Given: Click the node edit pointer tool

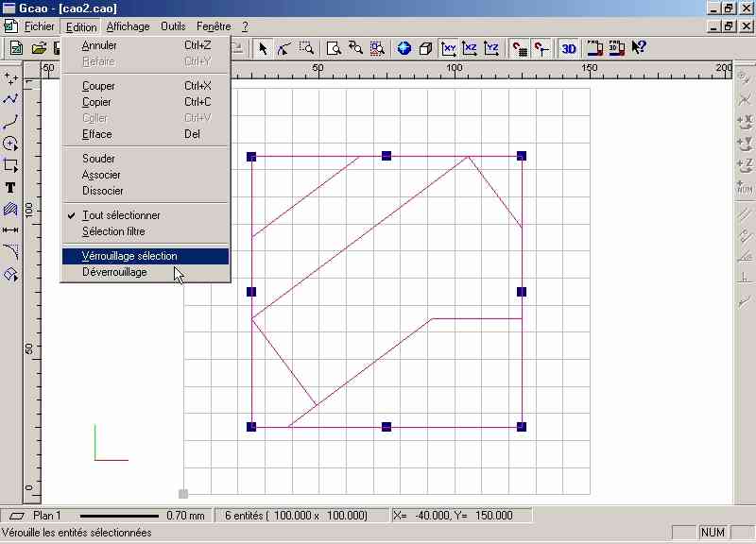Looking at the screenshot, I should click(x=284, y=48).
